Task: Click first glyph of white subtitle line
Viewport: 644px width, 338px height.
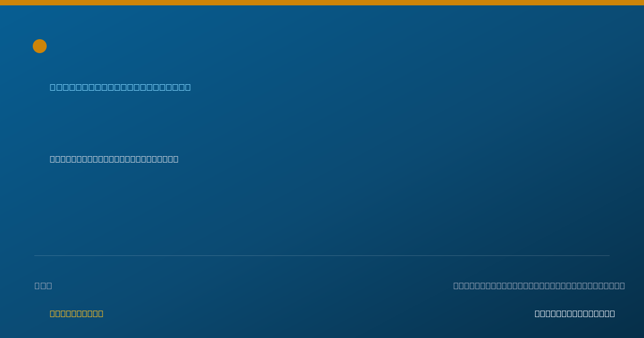Action: click(x=53, y=159)
